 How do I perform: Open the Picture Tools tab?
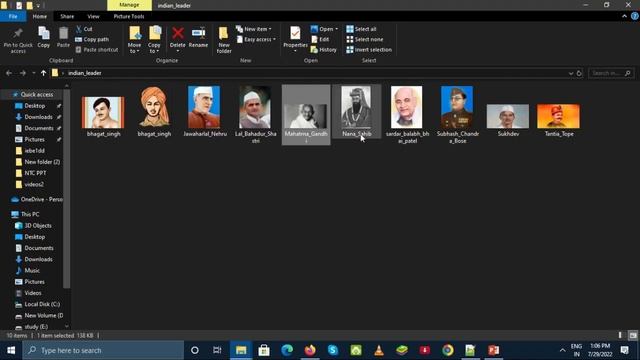[x=129, y=16]
